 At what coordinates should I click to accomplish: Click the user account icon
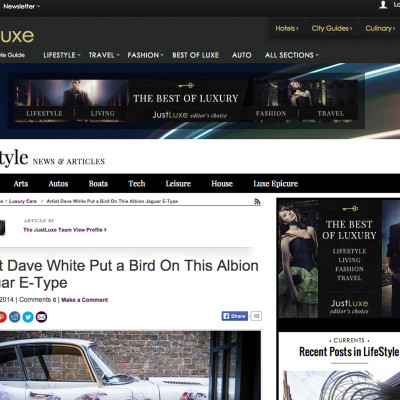coord(383,5)
